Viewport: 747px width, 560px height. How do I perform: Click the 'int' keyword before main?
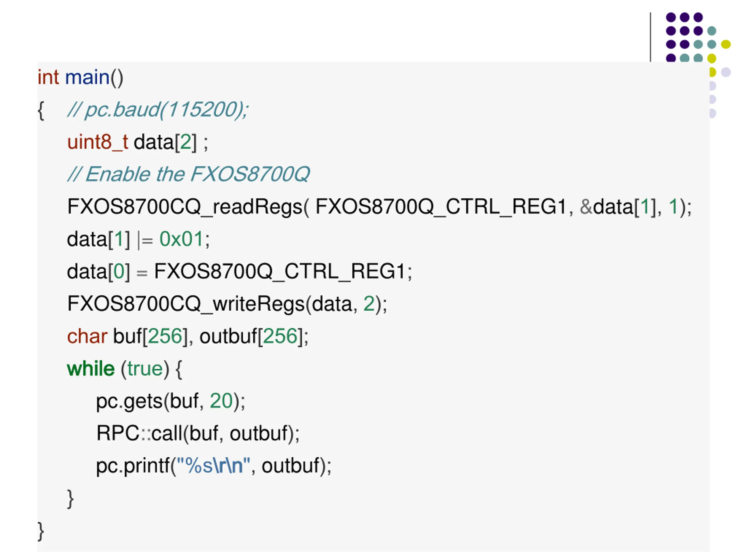[48, 77]
